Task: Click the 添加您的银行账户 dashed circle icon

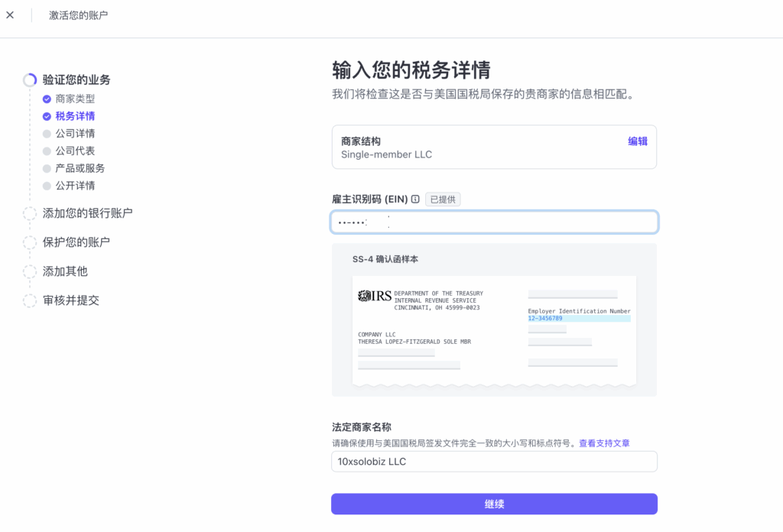Action: [x=30, y=213]
